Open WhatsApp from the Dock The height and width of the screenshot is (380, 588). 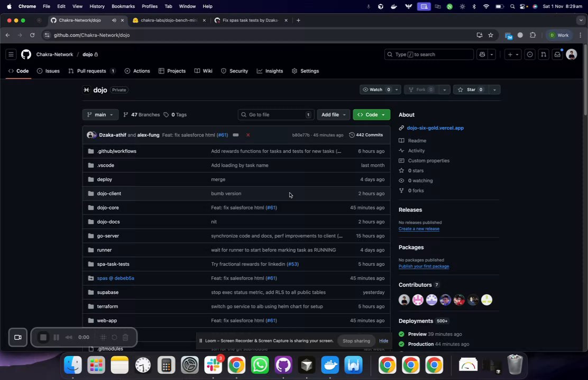point(260,365)
